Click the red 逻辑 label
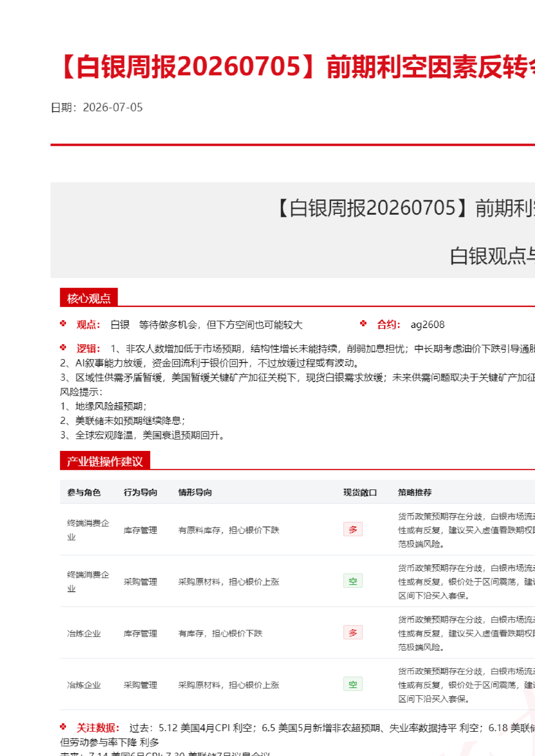 88,348
